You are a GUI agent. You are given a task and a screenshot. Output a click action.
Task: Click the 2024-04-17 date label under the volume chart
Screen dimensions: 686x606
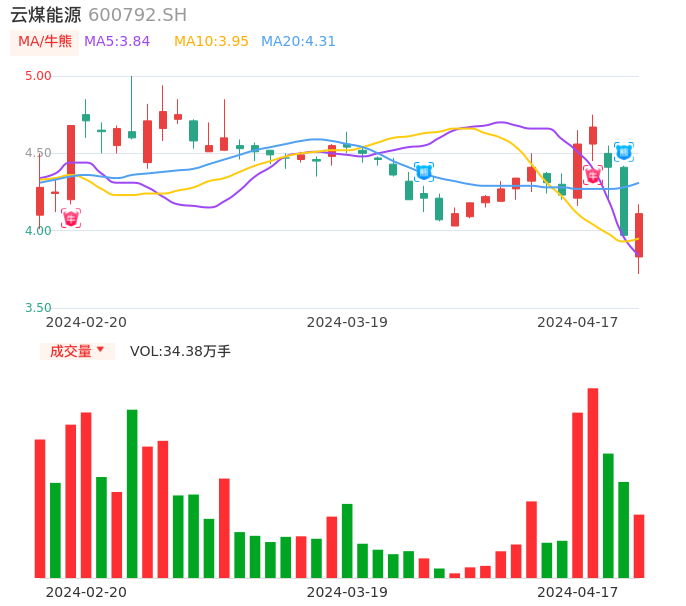tap(578, 591)
